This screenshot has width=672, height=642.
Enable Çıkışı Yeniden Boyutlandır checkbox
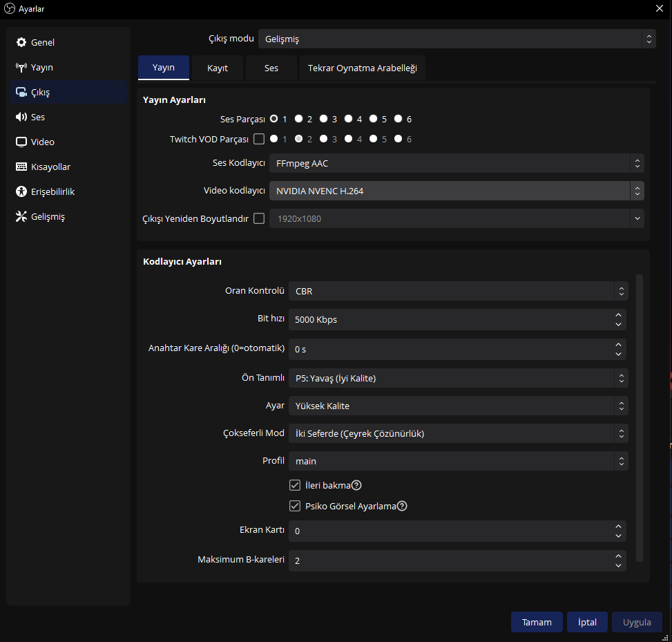coord(259,218)
